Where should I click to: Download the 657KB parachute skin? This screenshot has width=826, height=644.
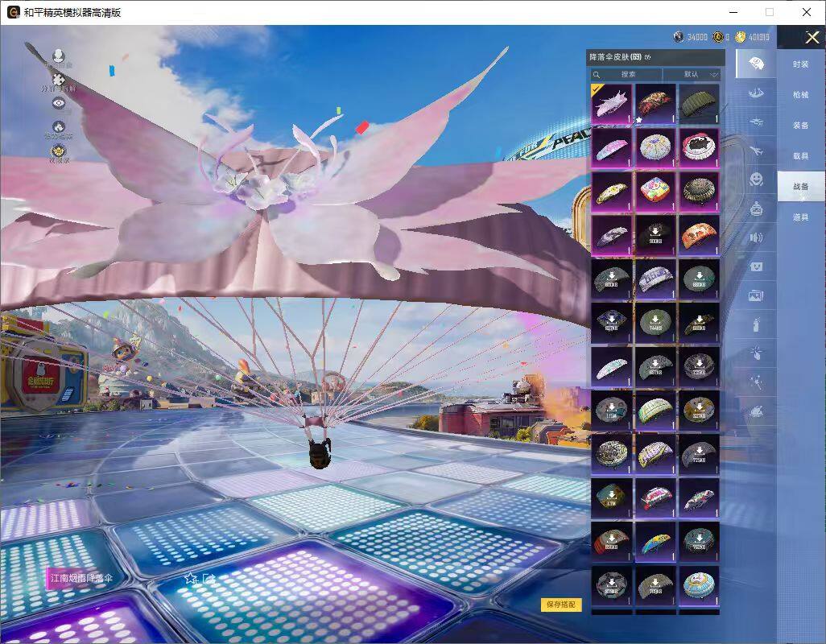click(x=655, y=366)
